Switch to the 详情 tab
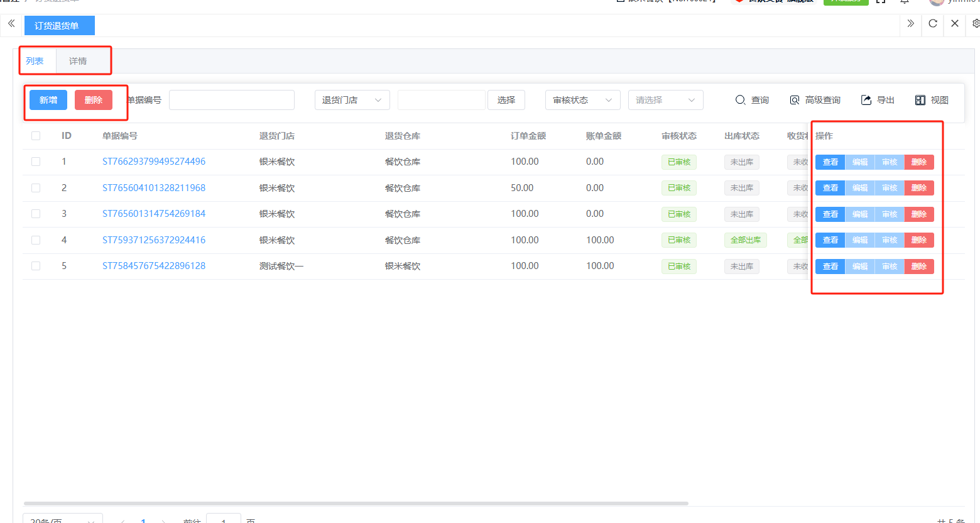The height and width of the screenshot is (523, 980). 78,61
